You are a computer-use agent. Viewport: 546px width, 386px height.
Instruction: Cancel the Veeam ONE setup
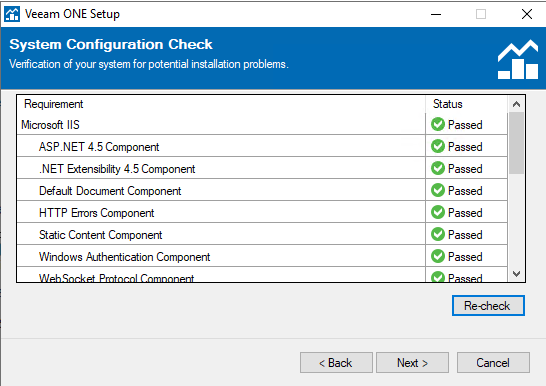coord(493,363)
